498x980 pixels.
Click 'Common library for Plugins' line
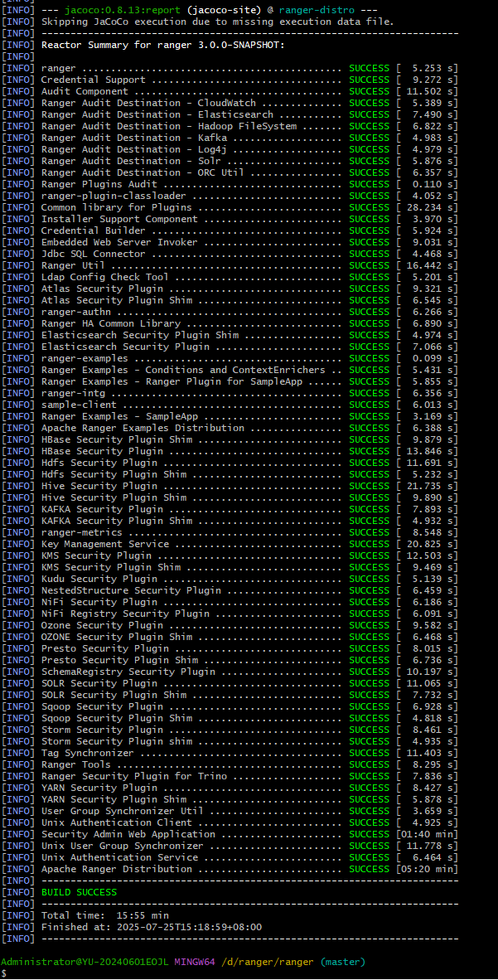coord(230,207)
